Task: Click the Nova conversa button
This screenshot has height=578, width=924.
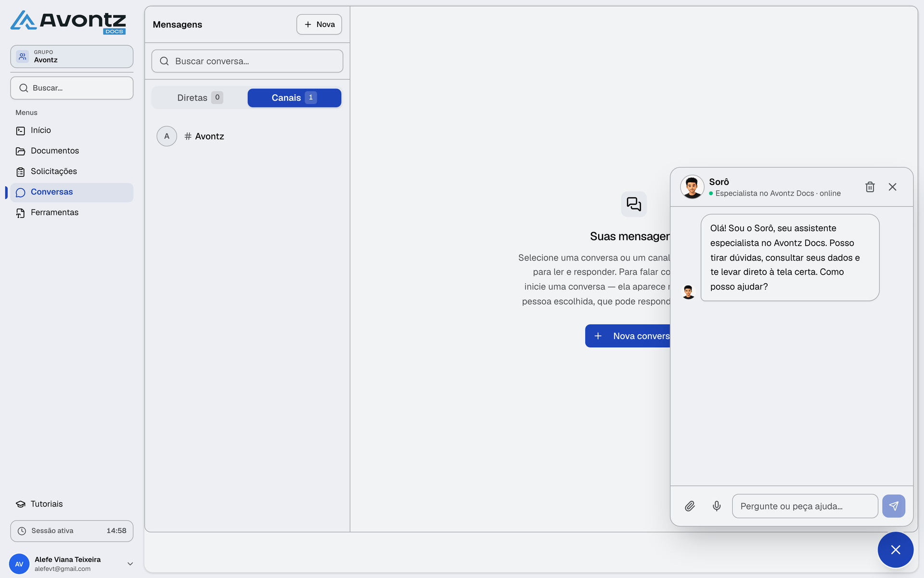Action: click(628, 336)
